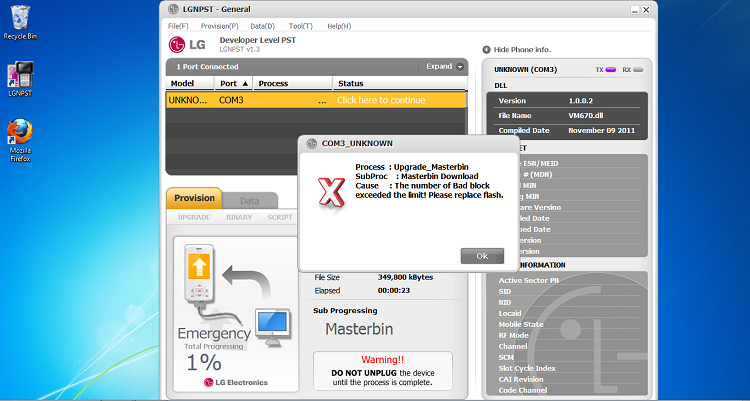Click Hide Phone info link
The height and width of the screenshot is (401, 750).
point(522,50)
